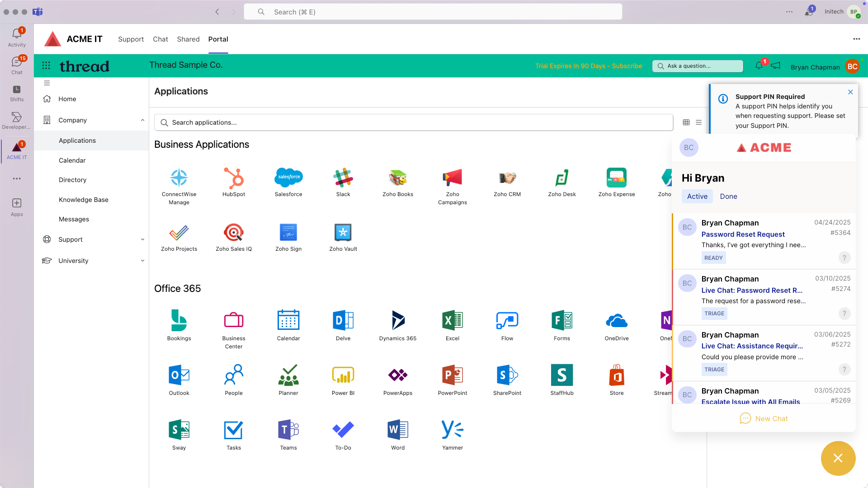Open thread notifications bell
This screenshot has width=868, height=488.
pos(759,66)
